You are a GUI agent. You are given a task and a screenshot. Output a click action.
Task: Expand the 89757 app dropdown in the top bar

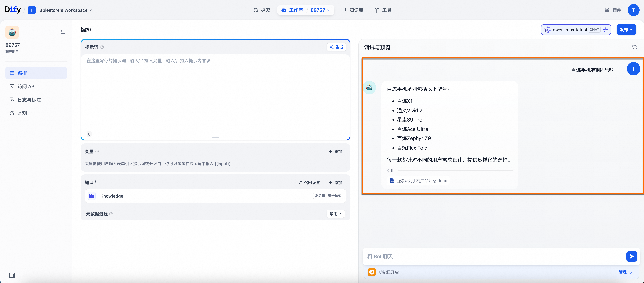tap(320, 10)
